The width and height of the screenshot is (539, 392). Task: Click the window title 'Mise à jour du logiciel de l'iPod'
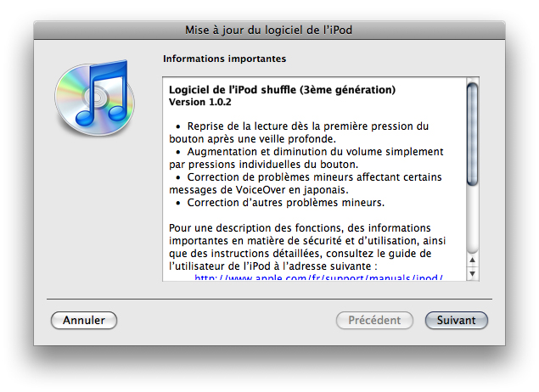[x=268, y=31]
